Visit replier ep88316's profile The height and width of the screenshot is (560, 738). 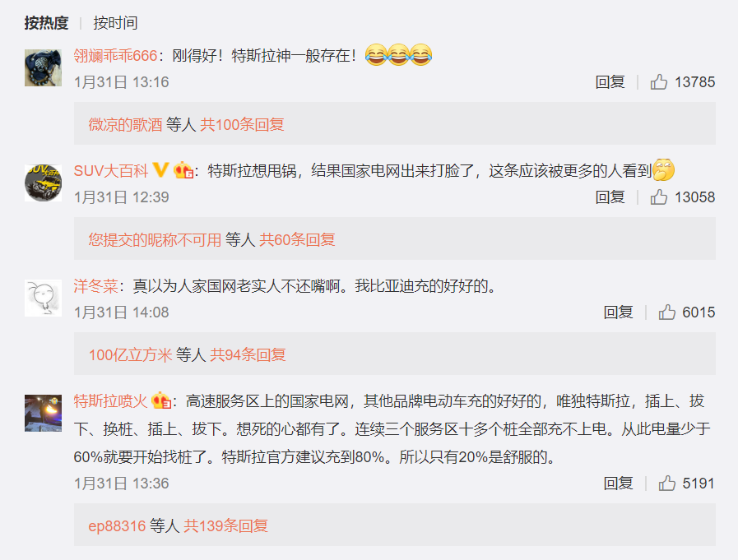point(117,525)
